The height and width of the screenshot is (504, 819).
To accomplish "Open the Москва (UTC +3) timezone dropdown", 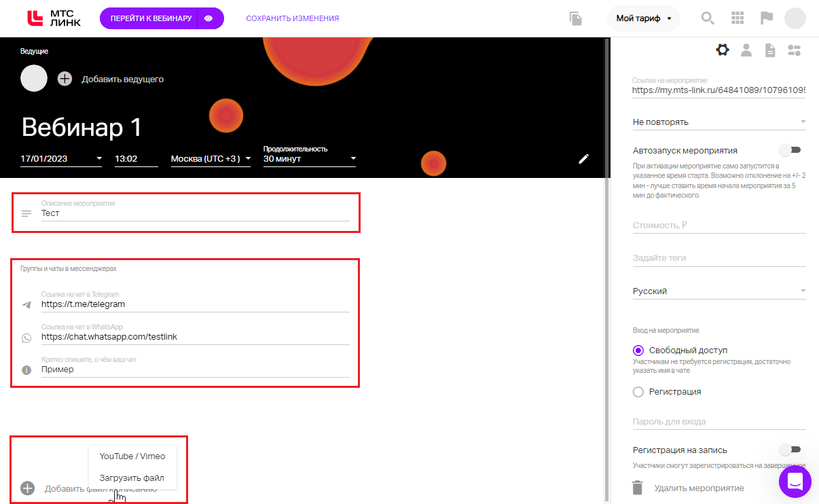I will click(211, 159).
